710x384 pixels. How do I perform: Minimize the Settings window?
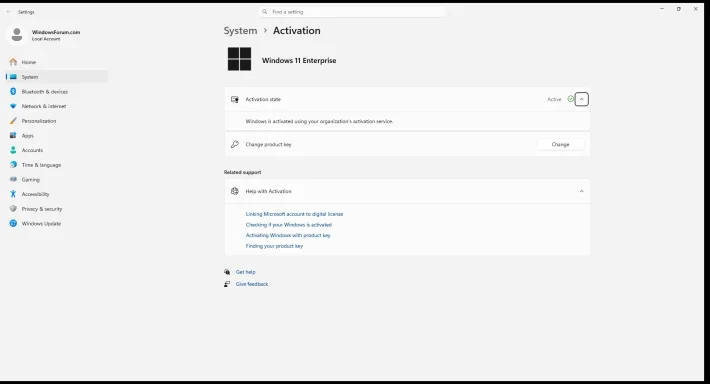click(662, 9)
